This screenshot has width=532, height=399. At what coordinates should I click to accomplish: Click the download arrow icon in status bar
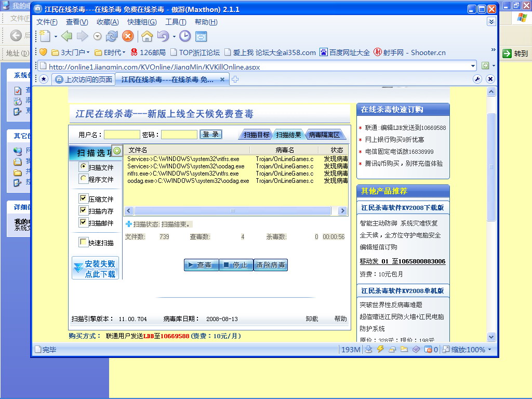368,349
